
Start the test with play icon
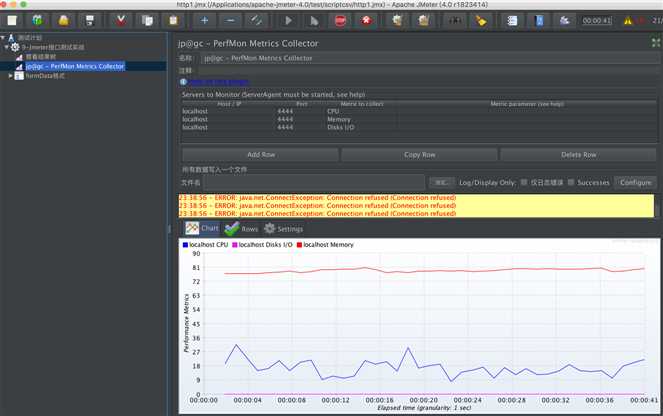coord(288,20)
